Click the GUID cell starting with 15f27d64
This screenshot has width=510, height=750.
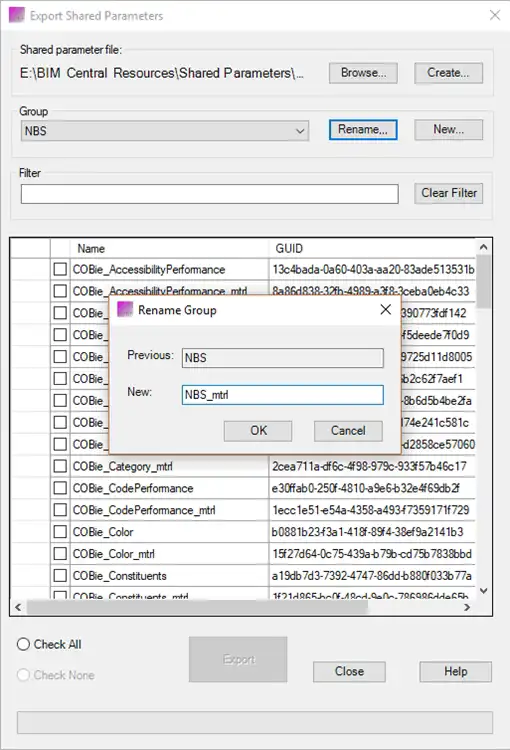click(x=372, y=554)
